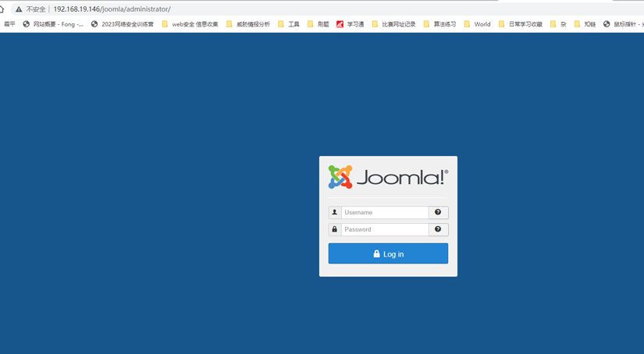Click the padlock icon before Password
This screenshot has height=354, width=644.
pyautogui.click(x=335, y=230)
